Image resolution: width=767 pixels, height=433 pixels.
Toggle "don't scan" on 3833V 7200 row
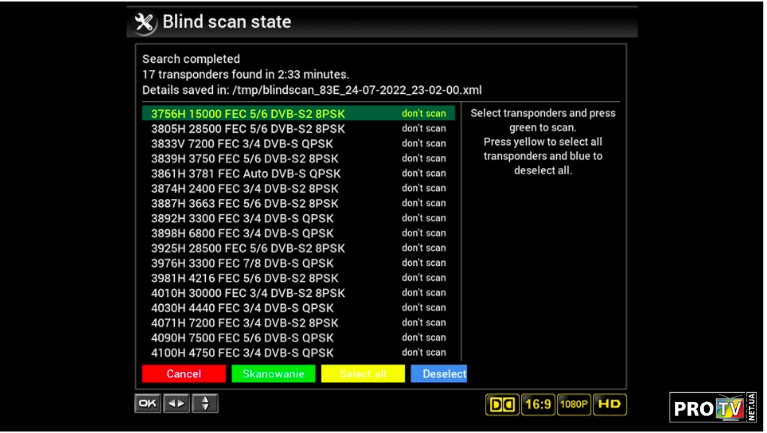[424, 144]
